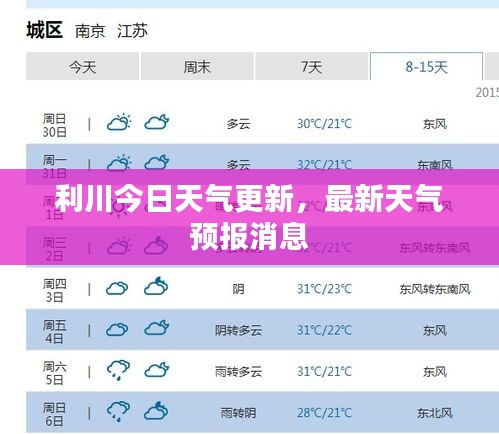This screenshot has height=434, width=499.
Task: Select the 7天 forecast tab
Action: 311,66
